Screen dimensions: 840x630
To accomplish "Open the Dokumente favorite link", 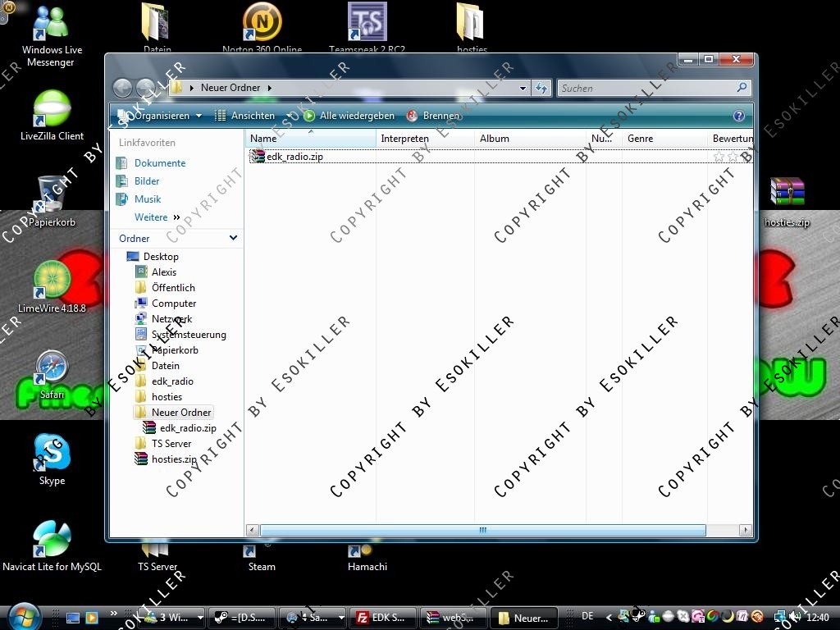I will point(160,163).
